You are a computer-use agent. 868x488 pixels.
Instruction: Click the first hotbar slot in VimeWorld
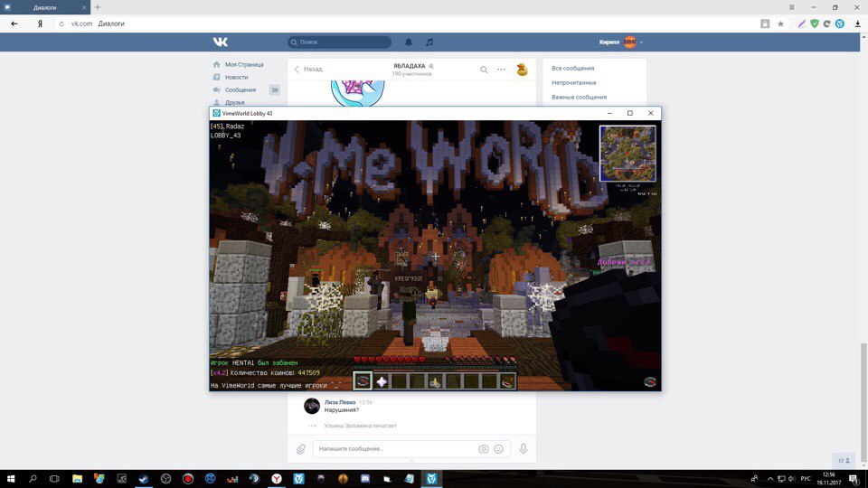(x=363, y=380)
